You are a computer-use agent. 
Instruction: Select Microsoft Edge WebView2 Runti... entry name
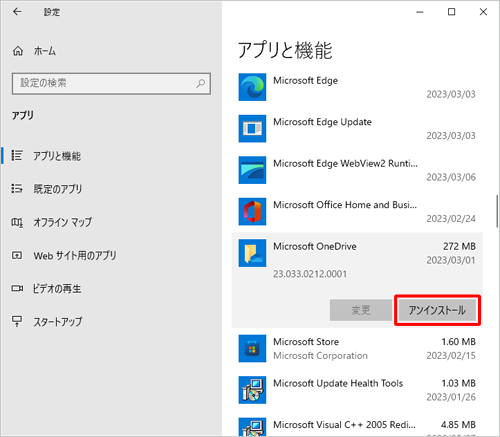[x=345, y=163]
